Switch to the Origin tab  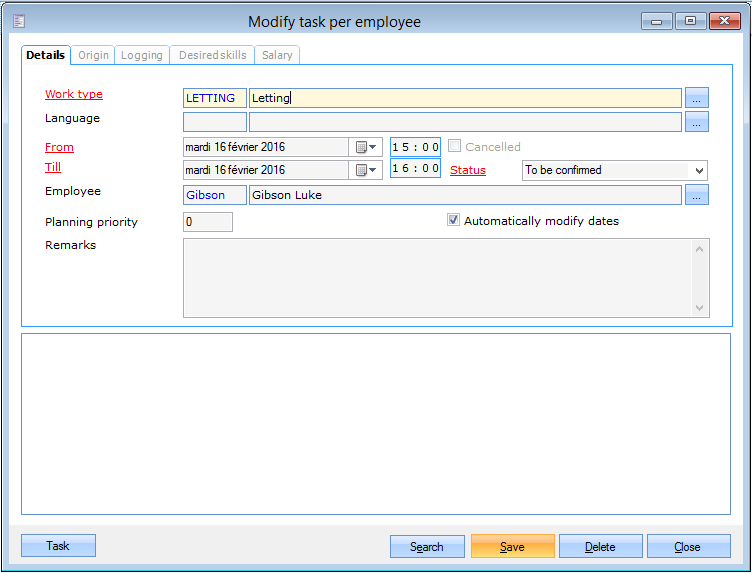[x=93, y=56]
